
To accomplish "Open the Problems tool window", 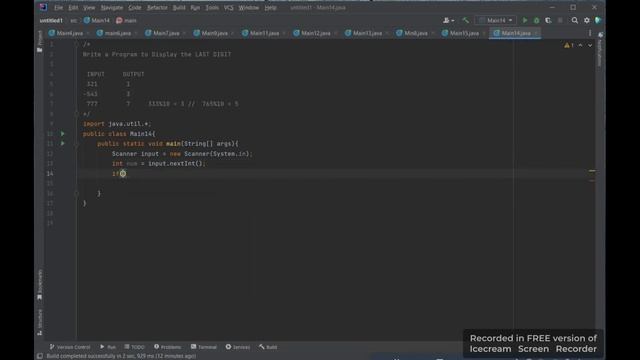I will coord(168,347).
